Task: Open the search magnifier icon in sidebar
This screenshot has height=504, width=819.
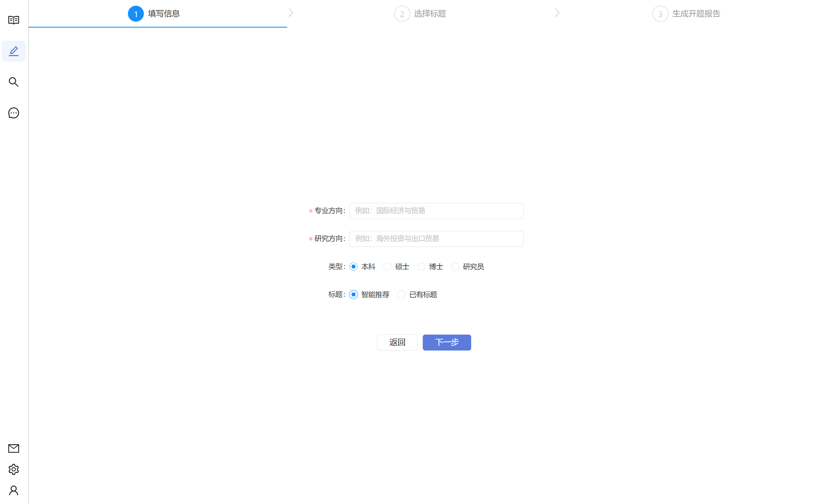Action: 14,82
